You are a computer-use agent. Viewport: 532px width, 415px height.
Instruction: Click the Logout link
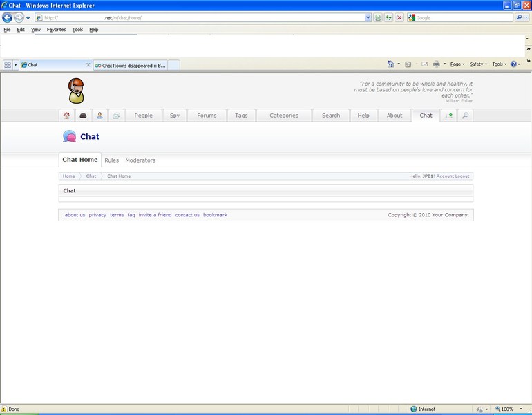(x=462, y=176)
